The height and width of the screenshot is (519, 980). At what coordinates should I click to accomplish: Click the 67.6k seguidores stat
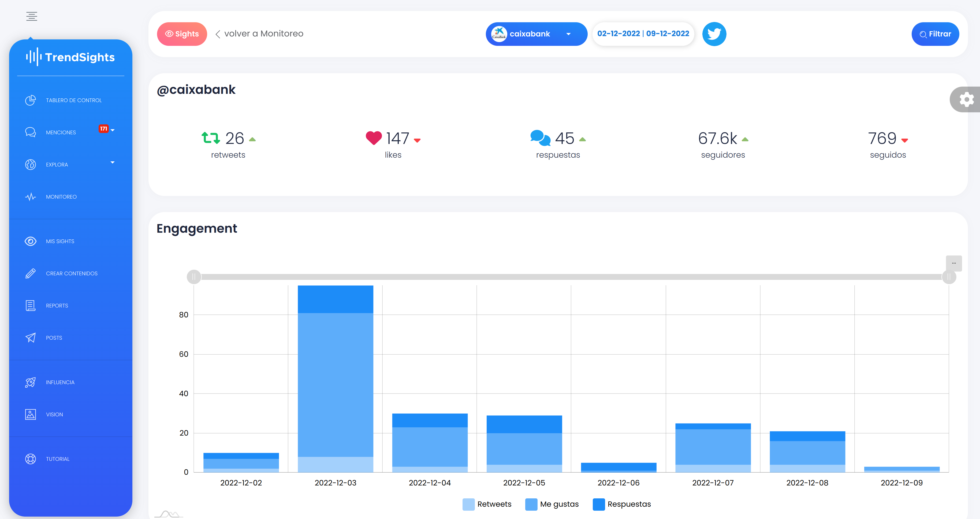point(723,144)
